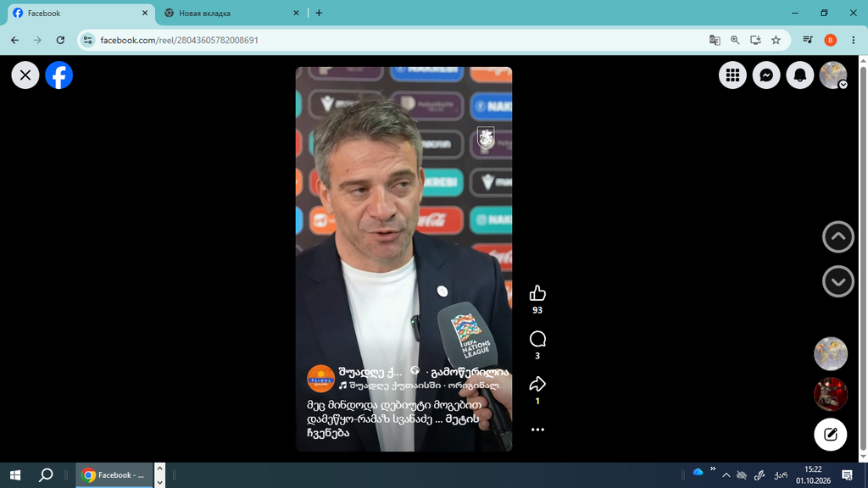Install app icon in address bar

coord(755,40)
